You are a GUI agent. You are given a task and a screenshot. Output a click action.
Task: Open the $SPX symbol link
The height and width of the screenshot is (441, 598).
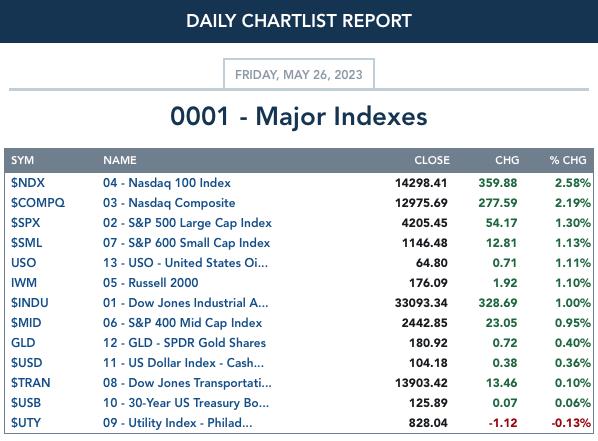pyautogui.click(x=26, y=223)
